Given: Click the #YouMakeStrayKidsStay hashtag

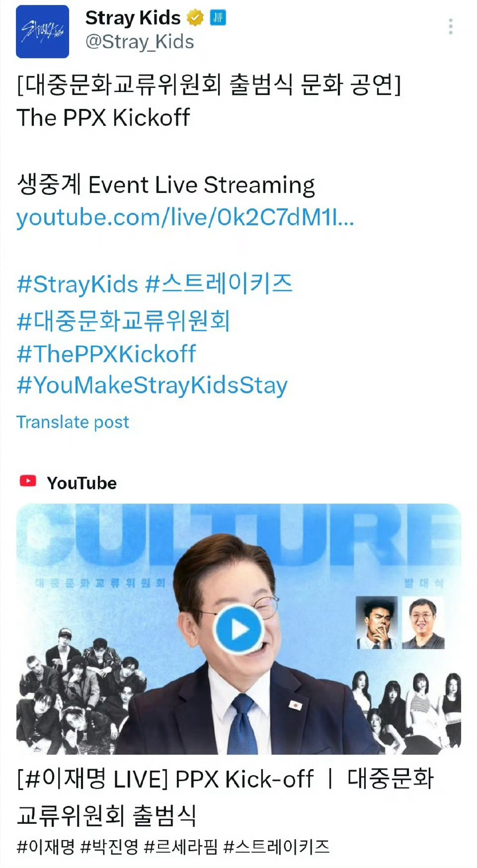Looking at the screenshot, I should (152, 386).
